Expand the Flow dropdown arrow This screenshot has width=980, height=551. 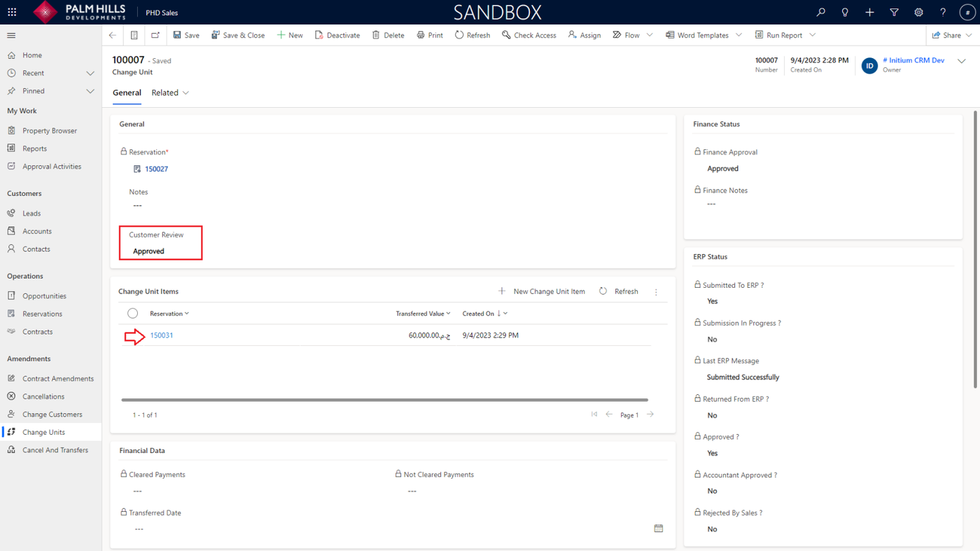coord(650,35)
